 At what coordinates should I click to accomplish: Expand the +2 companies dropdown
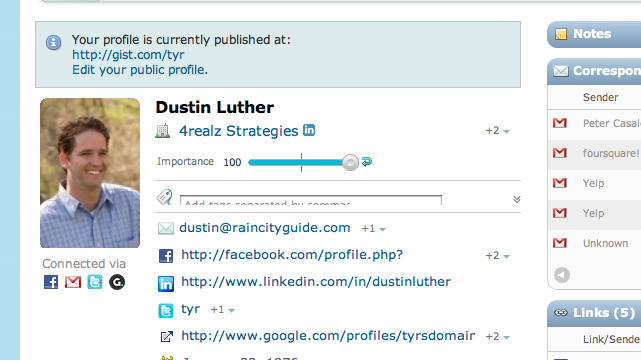coord(497,131)
